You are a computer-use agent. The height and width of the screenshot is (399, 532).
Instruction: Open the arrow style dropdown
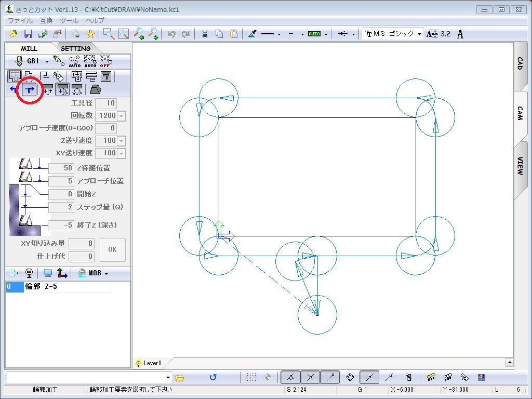(353, 34)
